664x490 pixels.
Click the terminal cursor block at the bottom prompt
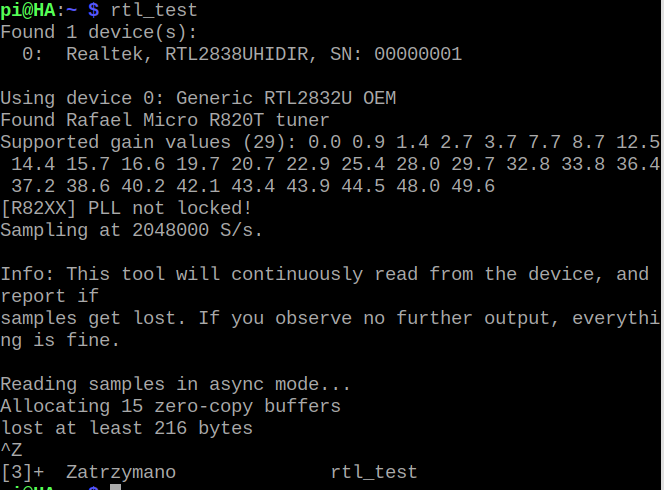coord(116,487)
